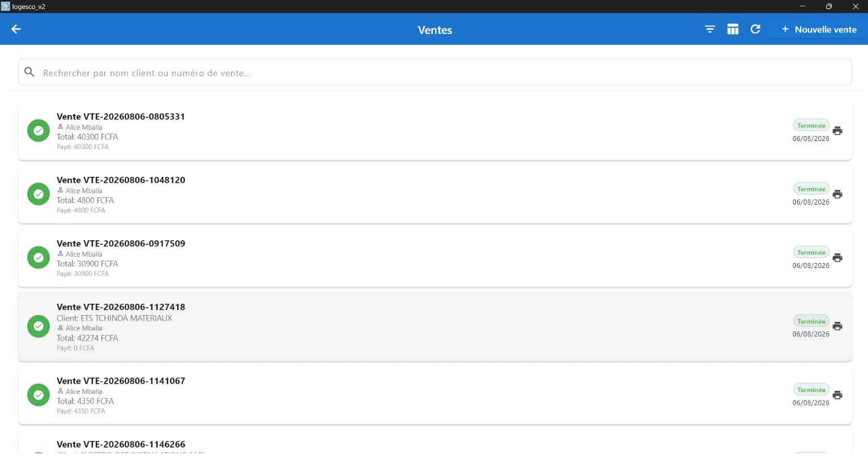The width and height of the screenshot is (868, 459).
Task: Open the sales filter icon
Action: click(x=710, y=29)
